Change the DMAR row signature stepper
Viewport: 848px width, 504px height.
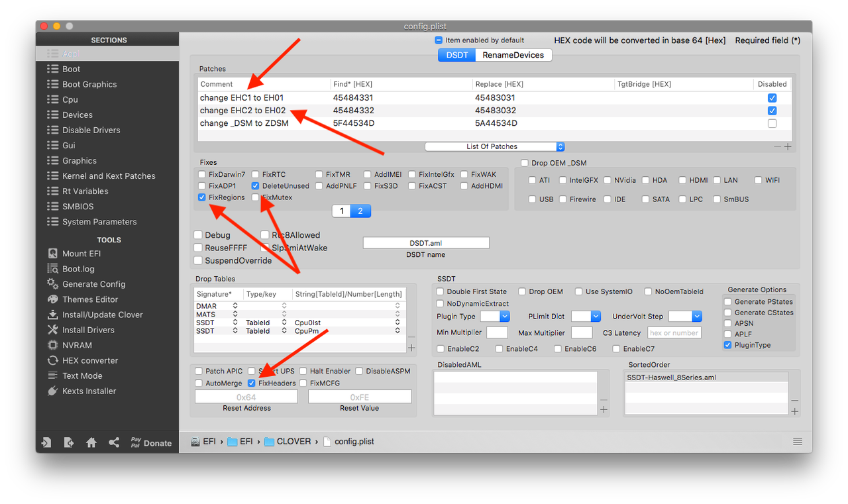coord(235,306)
